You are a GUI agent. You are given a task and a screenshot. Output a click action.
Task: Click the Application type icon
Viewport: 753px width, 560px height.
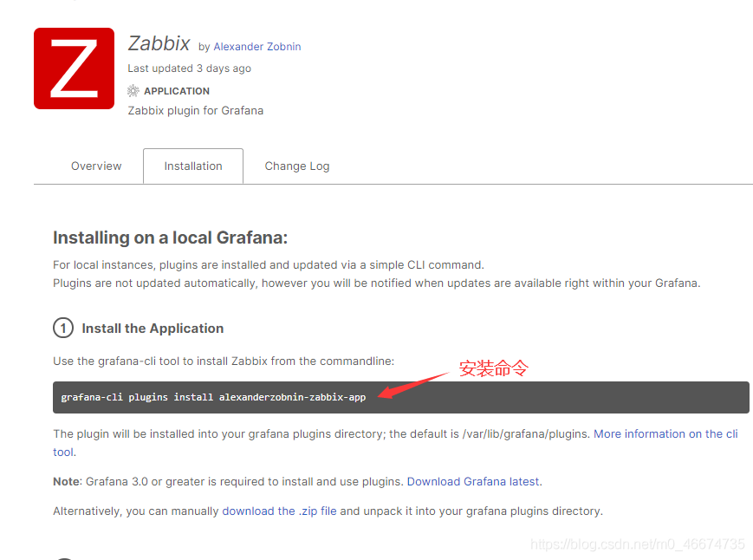[133, 91]
